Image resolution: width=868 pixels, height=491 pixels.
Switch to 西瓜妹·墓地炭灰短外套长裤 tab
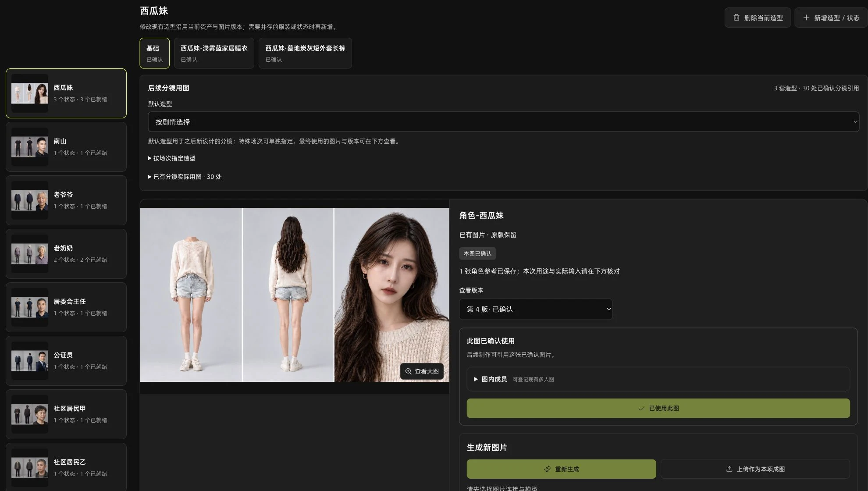tap(305, 53)
